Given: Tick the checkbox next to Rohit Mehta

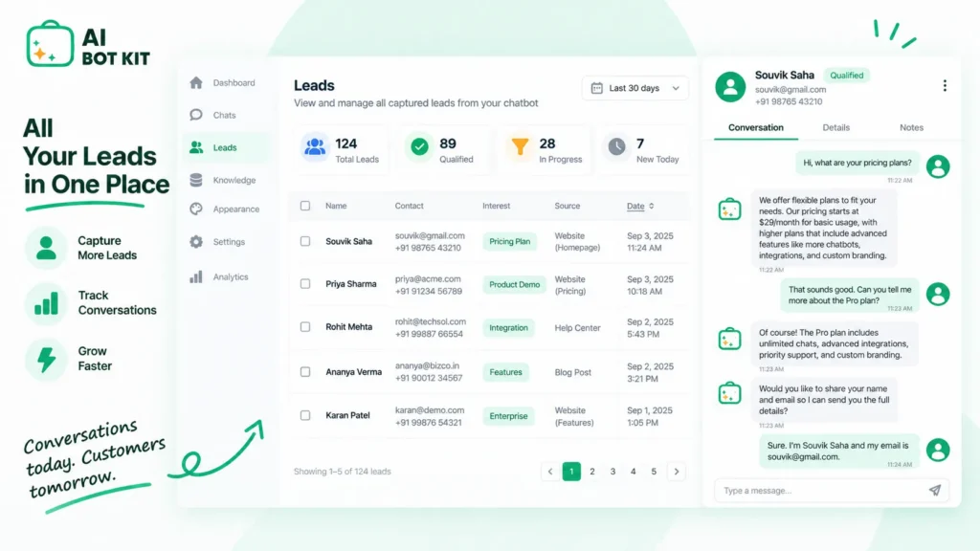Looking at the screenshot, I should click(305, 327).
